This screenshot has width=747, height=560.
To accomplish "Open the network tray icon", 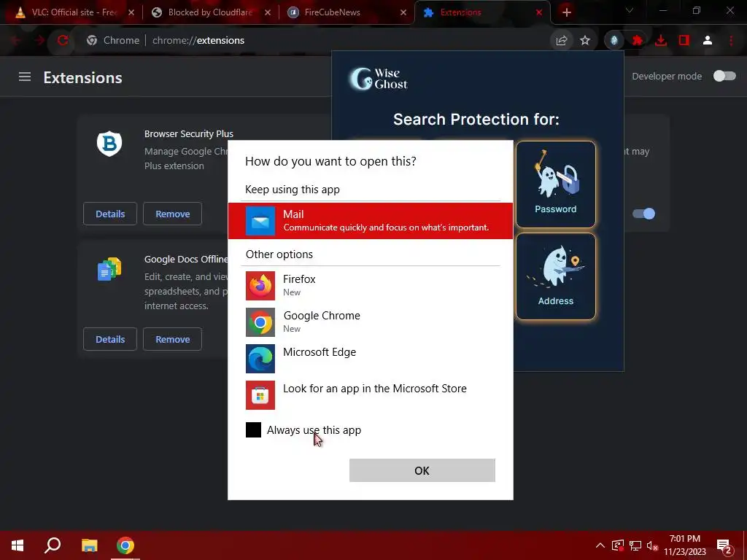I will pyautogui.click(x=635, y=545).
